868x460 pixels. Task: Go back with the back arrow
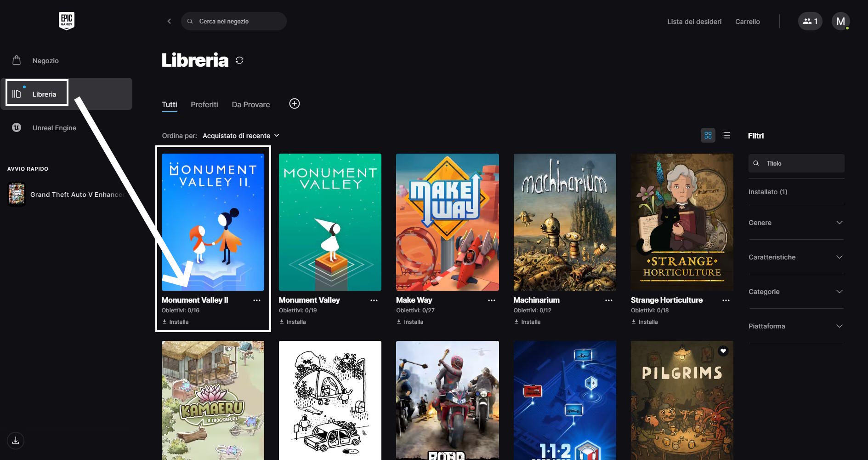169,21
